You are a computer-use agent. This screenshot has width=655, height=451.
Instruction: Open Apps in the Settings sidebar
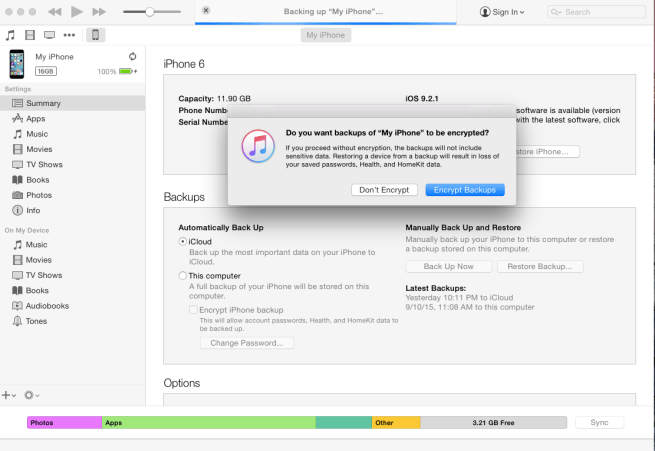click(35, 118)
